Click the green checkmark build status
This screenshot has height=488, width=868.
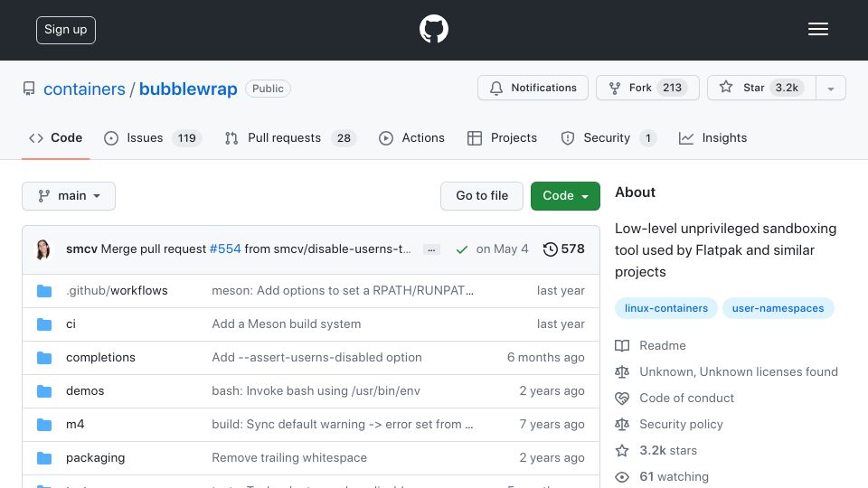[x=461, y=249]
